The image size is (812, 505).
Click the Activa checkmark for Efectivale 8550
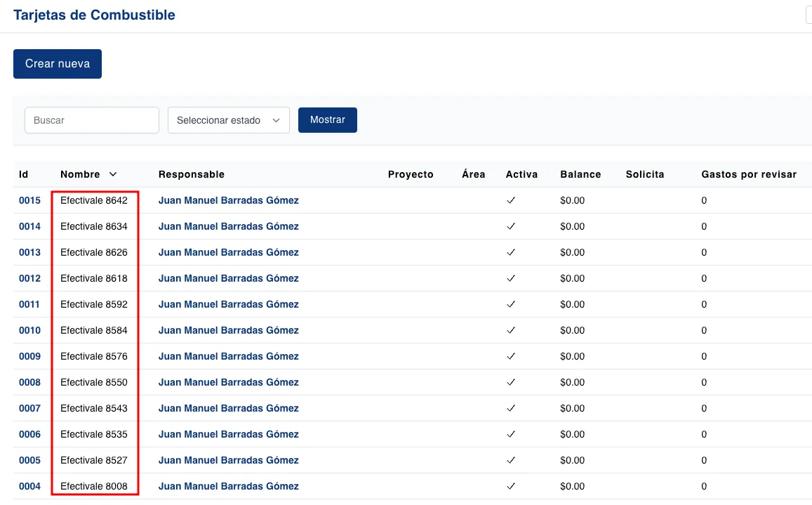pyautogui.click(x=511, y=382)
